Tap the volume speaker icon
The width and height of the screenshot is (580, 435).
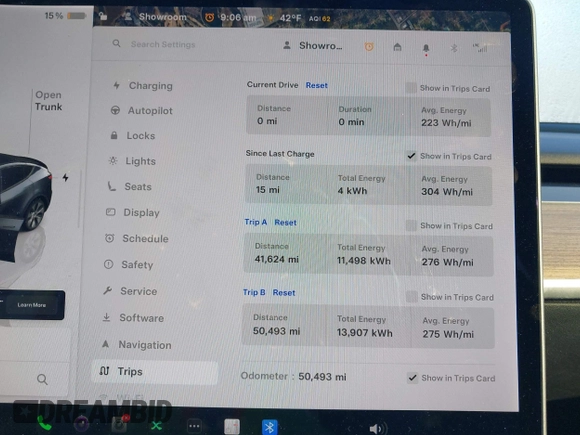[377, 429]
